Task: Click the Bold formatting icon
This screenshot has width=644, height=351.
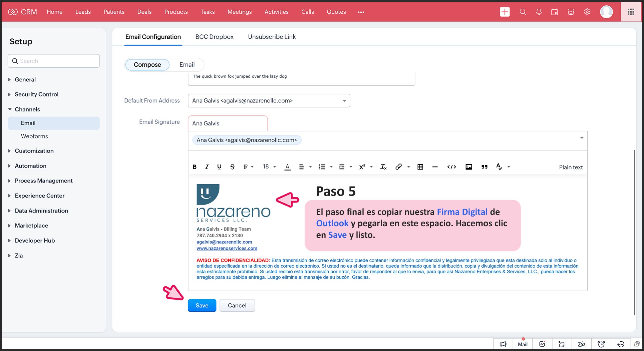Action: tap(195, 167)
